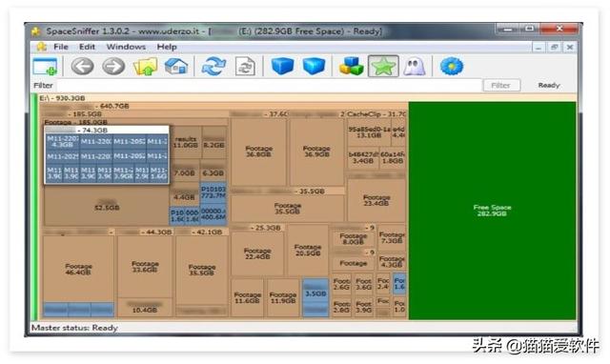Screen dimensions: 610x364
Task: Go to the home view icon
Action: 176,66
